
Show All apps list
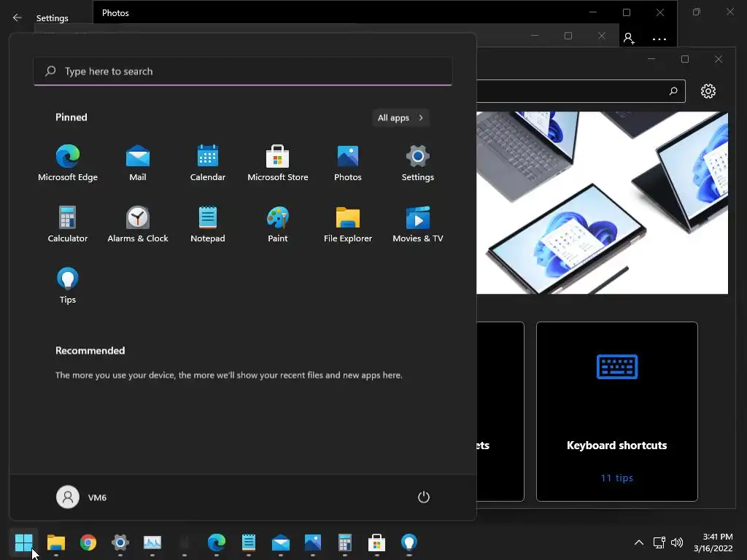click(x=400, y=117)
